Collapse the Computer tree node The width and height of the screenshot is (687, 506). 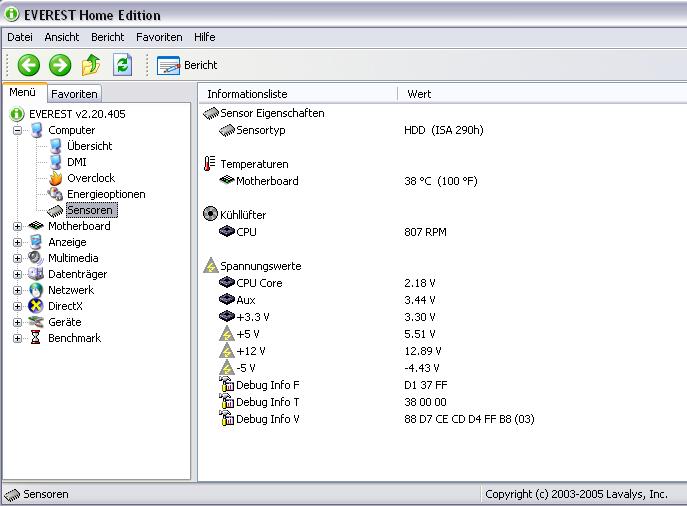point(17,130)
